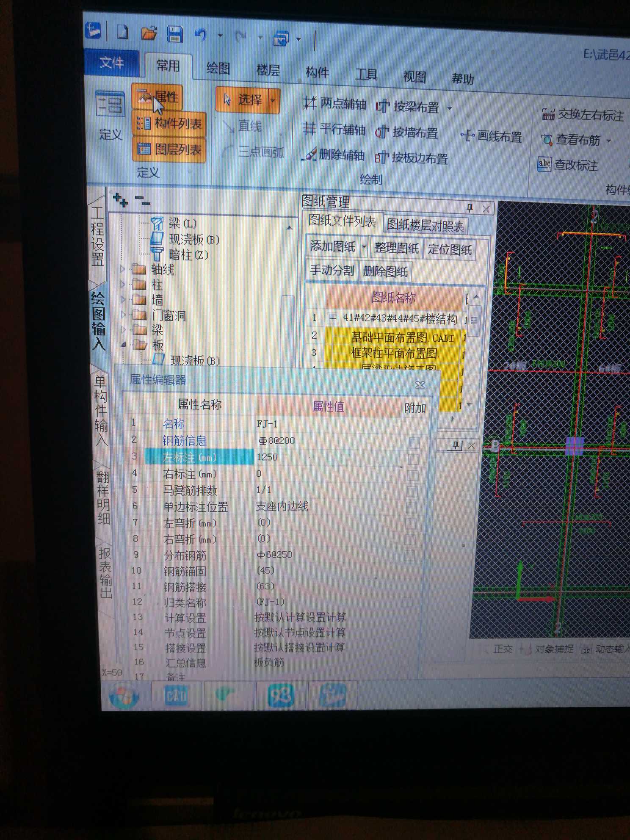Open file using the folder icon
This screenshot has height=840, width=630.
[149, 33]
